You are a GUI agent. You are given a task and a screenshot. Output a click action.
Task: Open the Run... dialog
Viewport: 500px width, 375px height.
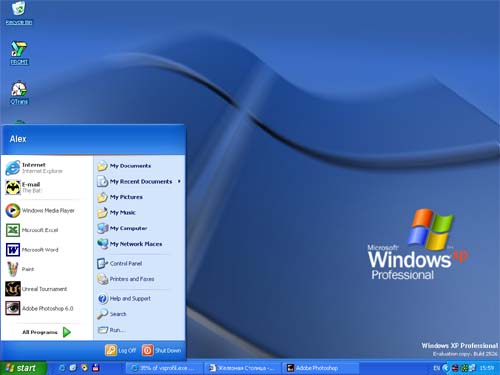click(139, 330)
